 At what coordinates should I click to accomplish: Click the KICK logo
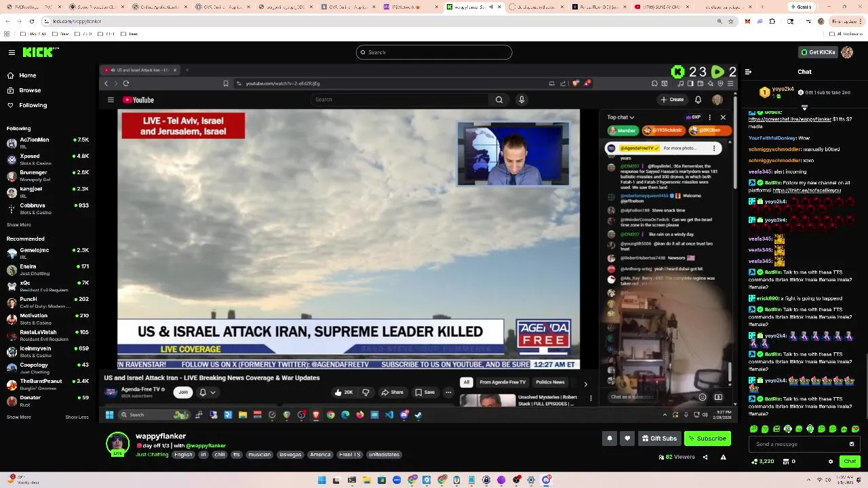[40, 52]
